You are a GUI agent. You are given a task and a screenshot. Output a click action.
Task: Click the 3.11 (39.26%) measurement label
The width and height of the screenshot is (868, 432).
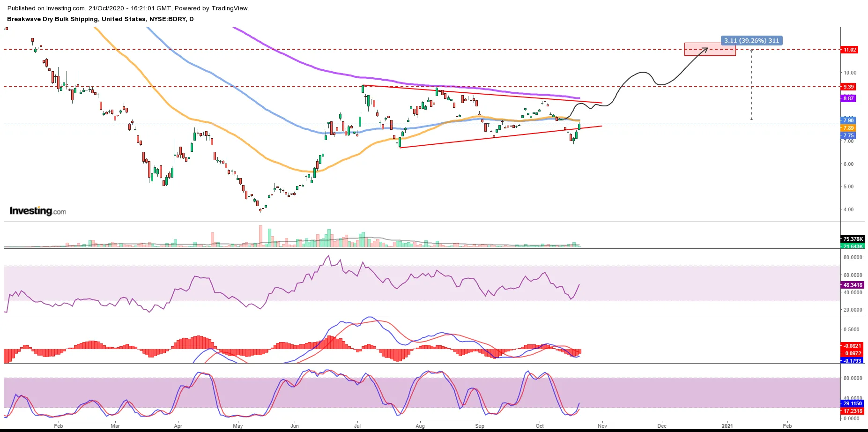751,41
